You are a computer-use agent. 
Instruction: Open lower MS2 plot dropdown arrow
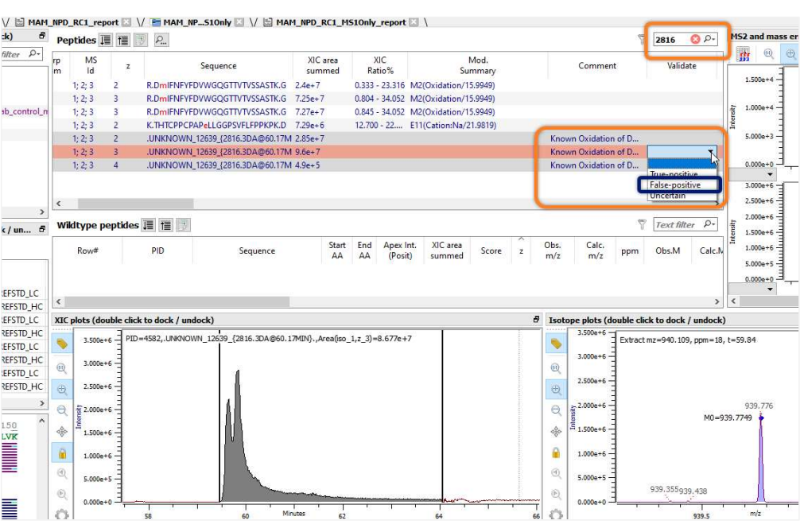click(x=770, y=289)
